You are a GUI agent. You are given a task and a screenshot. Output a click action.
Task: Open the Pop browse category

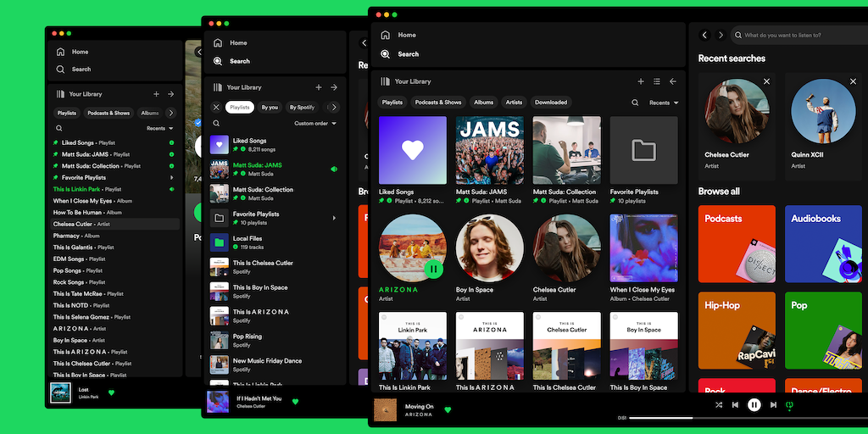pyautogui.click(x=823, y=331)
